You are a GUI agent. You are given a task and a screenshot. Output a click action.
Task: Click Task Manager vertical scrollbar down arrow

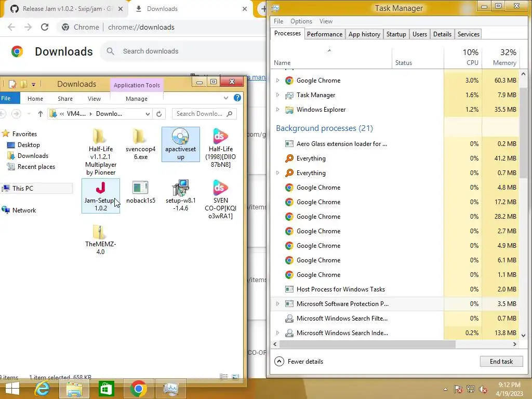pos(523,335)
